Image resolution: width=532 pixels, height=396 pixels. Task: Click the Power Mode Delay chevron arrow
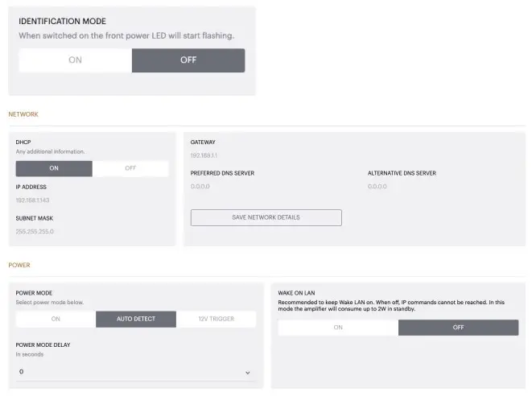point(247,373)
